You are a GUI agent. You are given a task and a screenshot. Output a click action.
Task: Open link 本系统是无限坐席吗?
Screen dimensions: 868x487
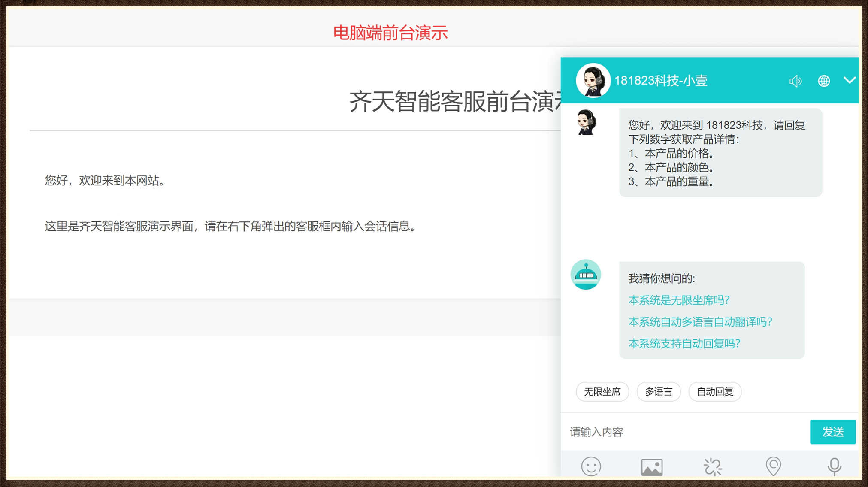(x=679, y=300)
